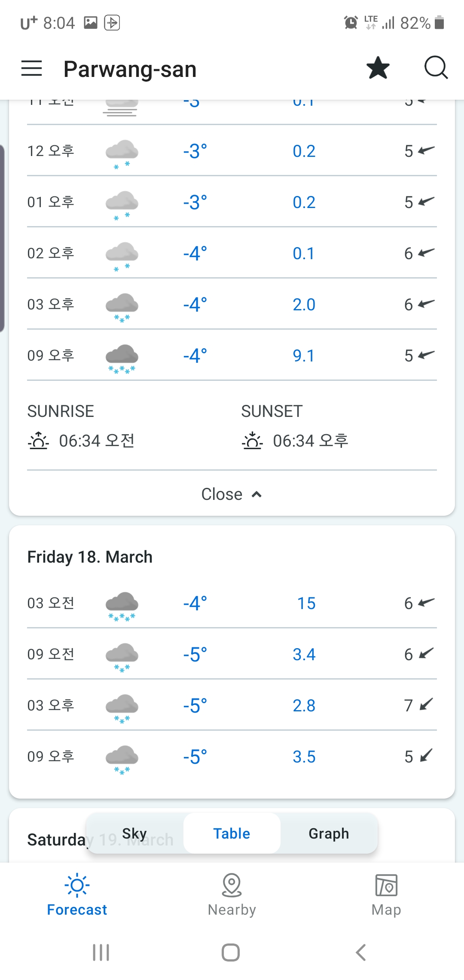Image resolution: width=464 pixels, height=980 pixels.
Task: Select the Table view tab
Action: [x=232, y=833]
